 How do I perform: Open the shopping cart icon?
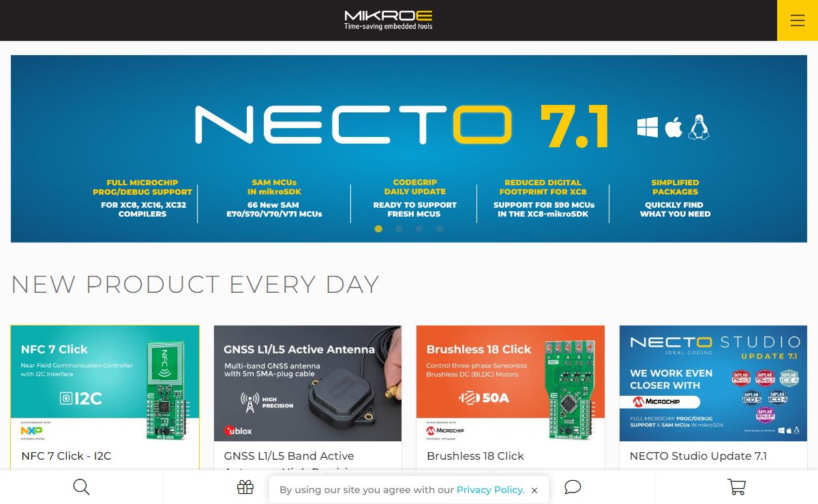[736, 487]
